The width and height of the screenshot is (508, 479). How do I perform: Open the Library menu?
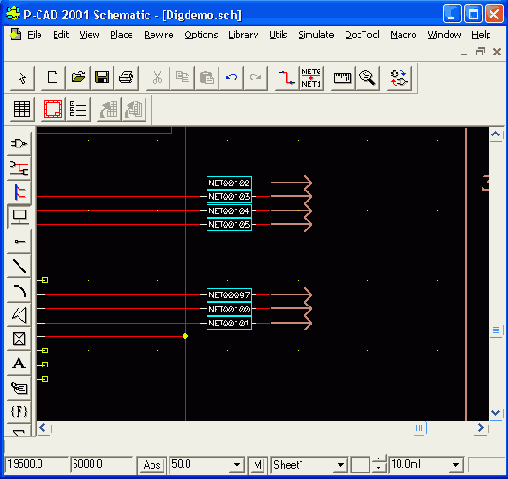(243, 35)
